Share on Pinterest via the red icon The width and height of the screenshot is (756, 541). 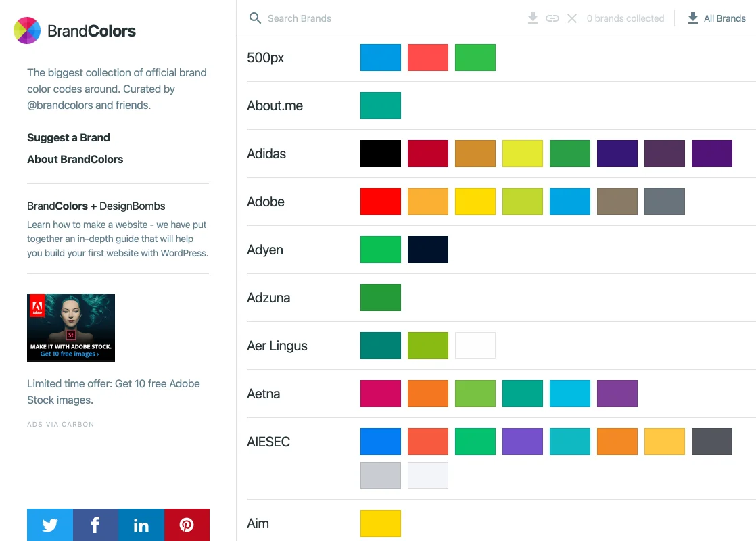pyautogui.click(x=187, y=525)
